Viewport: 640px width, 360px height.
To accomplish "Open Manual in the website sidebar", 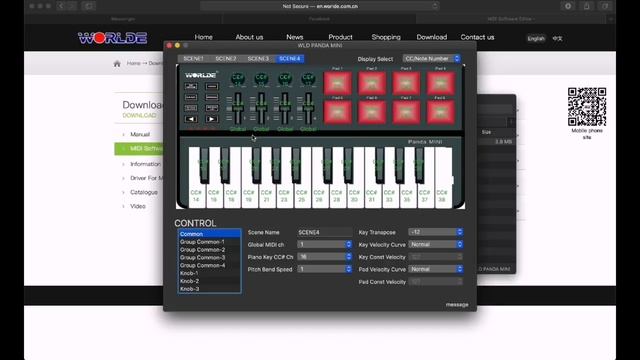I will [140, 134].
